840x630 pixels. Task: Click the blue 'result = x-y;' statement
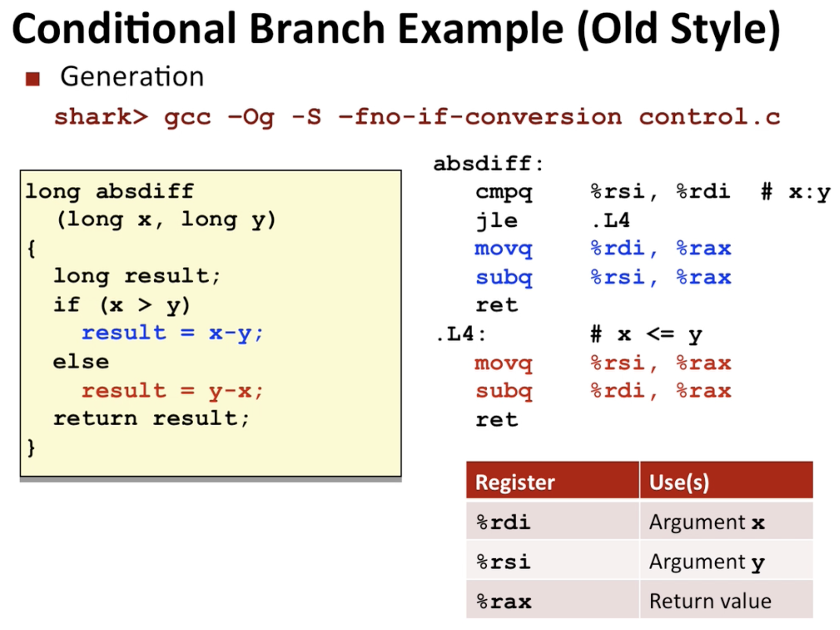(x=172, y=333)
